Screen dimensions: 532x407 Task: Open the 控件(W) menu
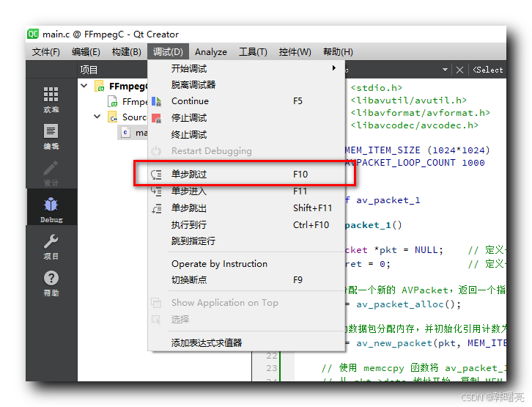pos(295,52)
